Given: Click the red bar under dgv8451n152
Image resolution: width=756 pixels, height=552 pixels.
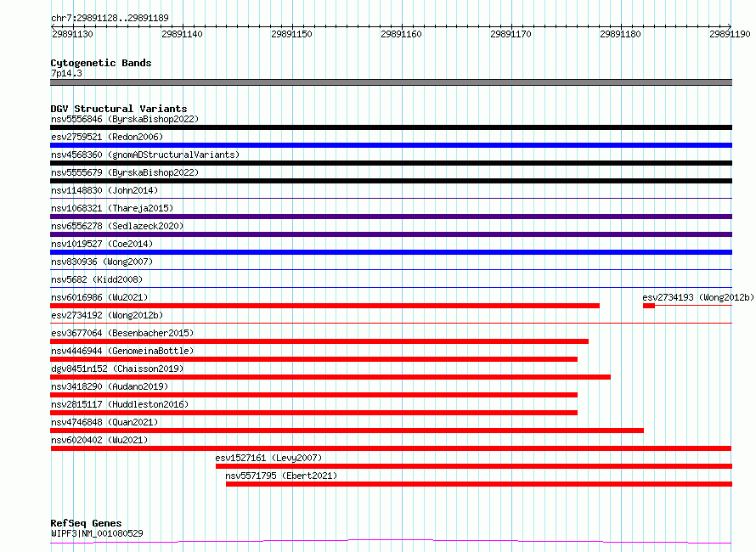Looking at the screenshot, I should tap(330, 377).
